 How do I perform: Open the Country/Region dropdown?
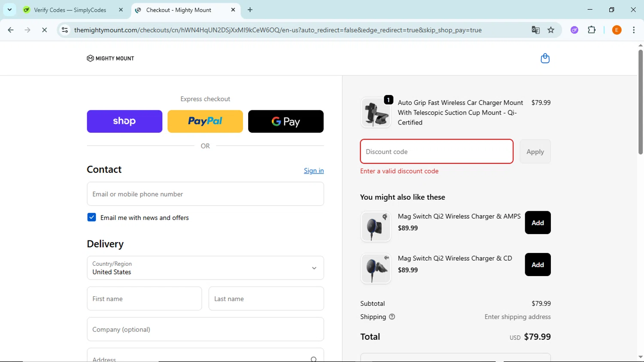[205, 268]
